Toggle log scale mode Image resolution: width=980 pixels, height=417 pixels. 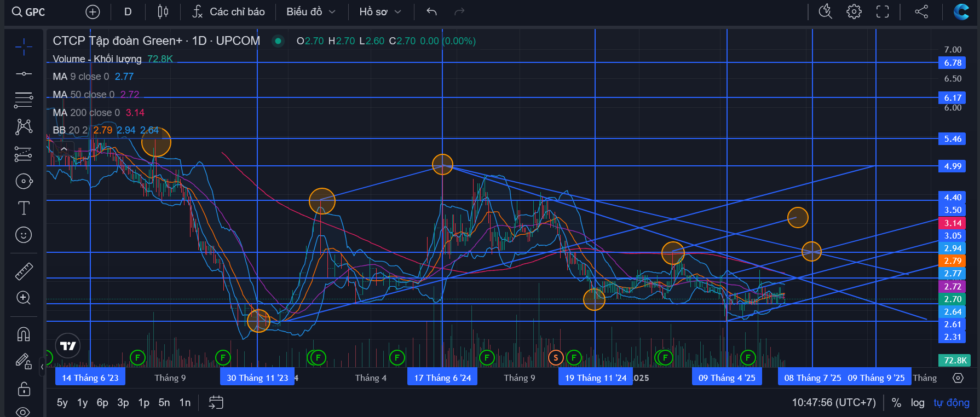pyautogui.click(x=918, y=403)
